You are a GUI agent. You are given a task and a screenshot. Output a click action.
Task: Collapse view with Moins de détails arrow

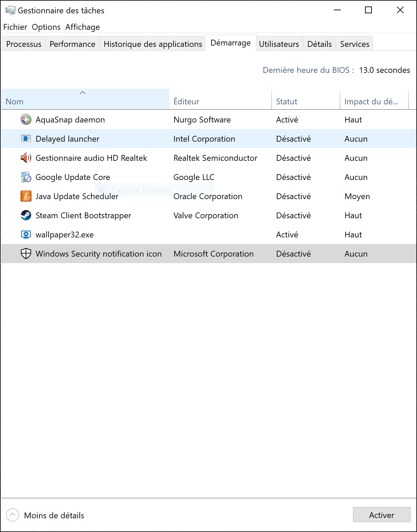coord(13,515)
